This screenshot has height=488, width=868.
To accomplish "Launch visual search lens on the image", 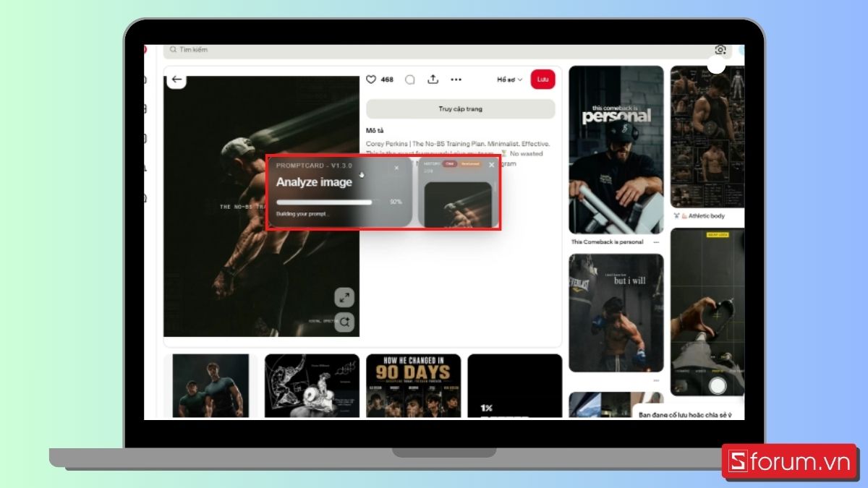I will coord(344,322).
